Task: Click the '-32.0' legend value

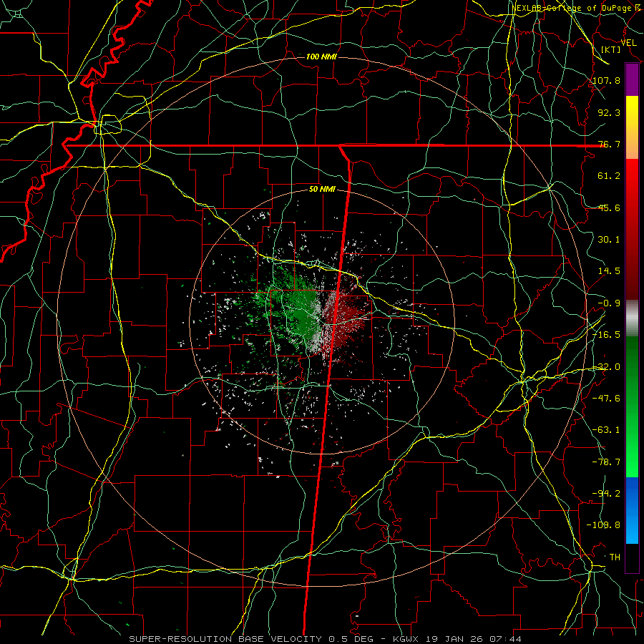Action: click(x=607, y=367)
